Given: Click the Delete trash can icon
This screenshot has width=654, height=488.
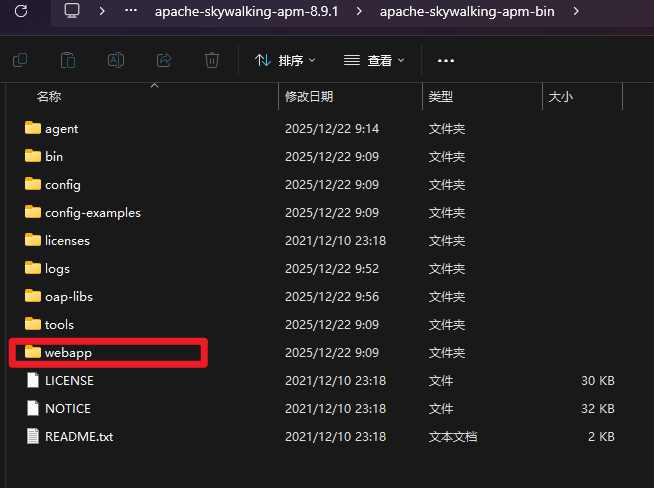Looking at the screenshot, I should pyautogui.click(x=212, y=60).
